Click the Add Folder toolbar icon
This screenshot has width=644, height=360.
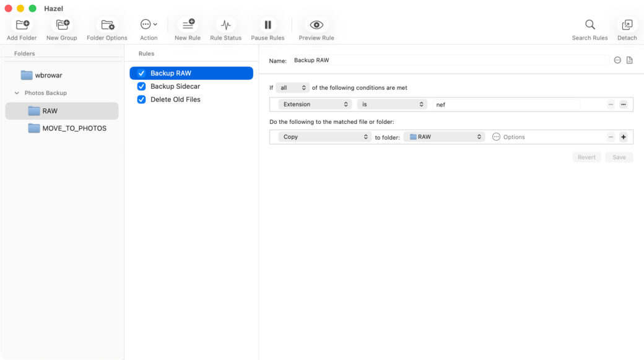[22, 25]
